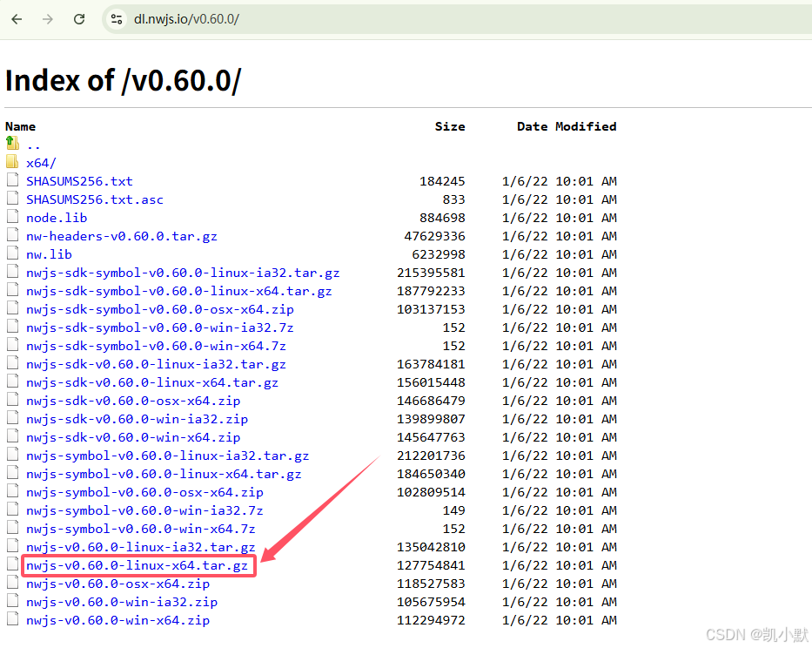Viewport: 812px width, 648px height.
Task: Click file icon beside nwjs-sdk-v0.60.0-osx-x64.zip
Action: pos(12,399)
